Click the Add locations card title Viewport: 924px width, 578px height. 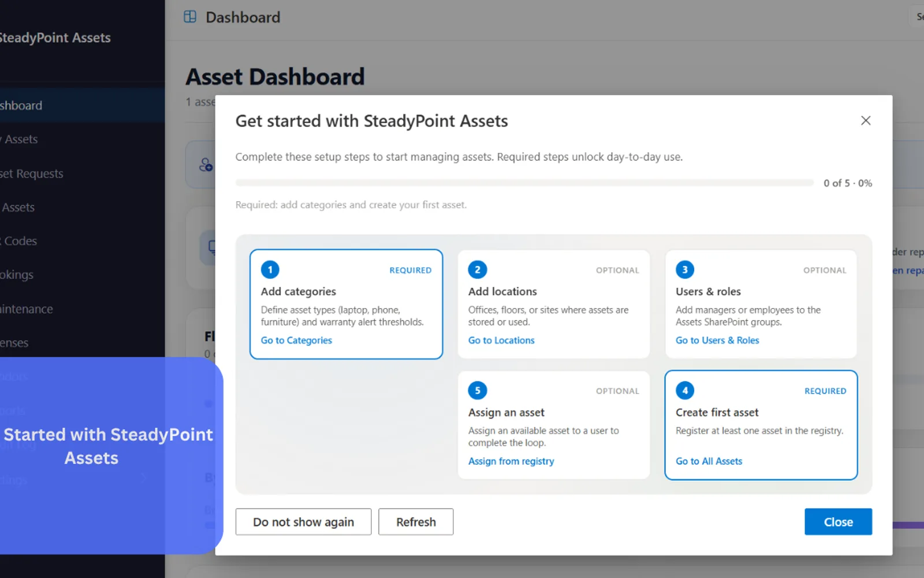click(502, 291)
